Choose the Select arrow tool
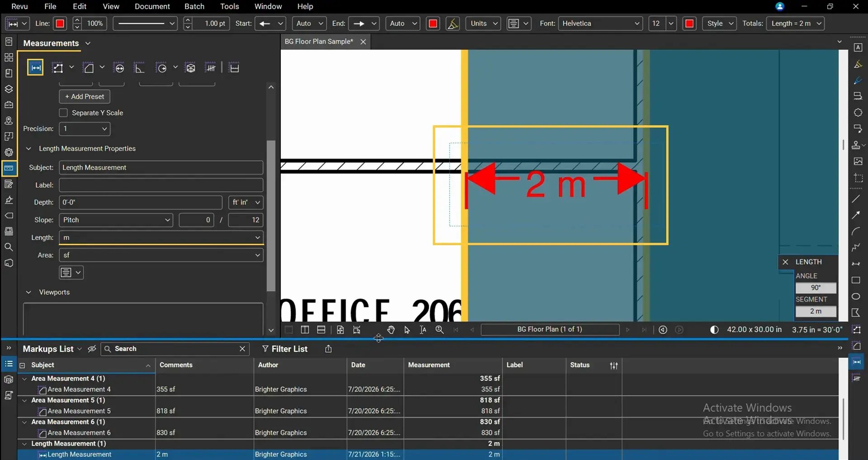This screenshot has width=868, height=460. point(407,330)
